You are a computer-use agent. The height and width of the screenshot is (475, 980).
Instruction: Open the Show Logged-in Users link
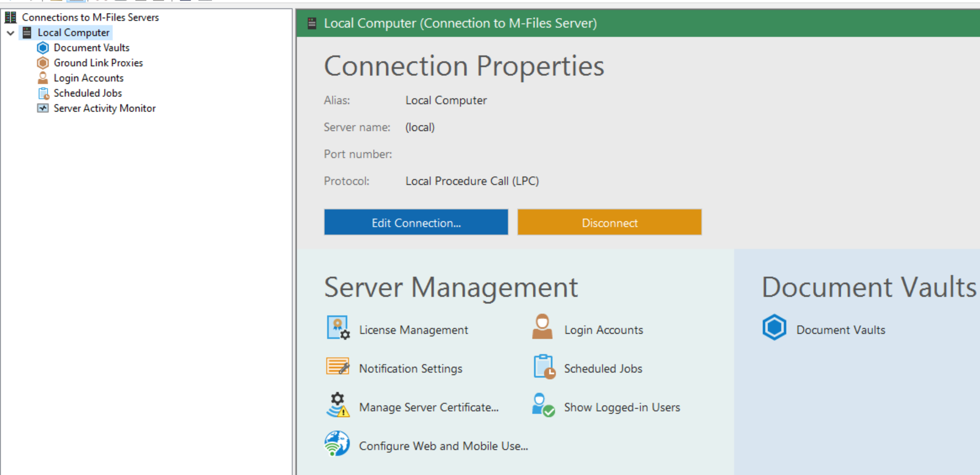click(622, 408)
